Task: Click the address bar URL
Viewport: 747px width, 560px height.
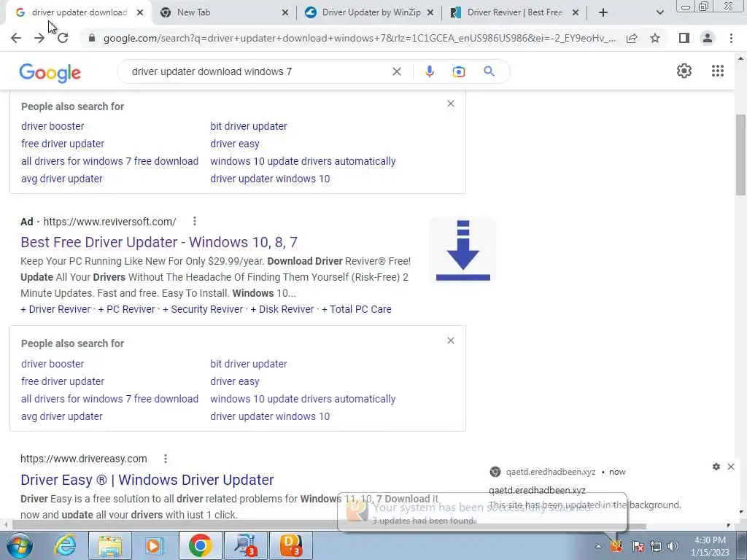Action: (x=359, y=38)
